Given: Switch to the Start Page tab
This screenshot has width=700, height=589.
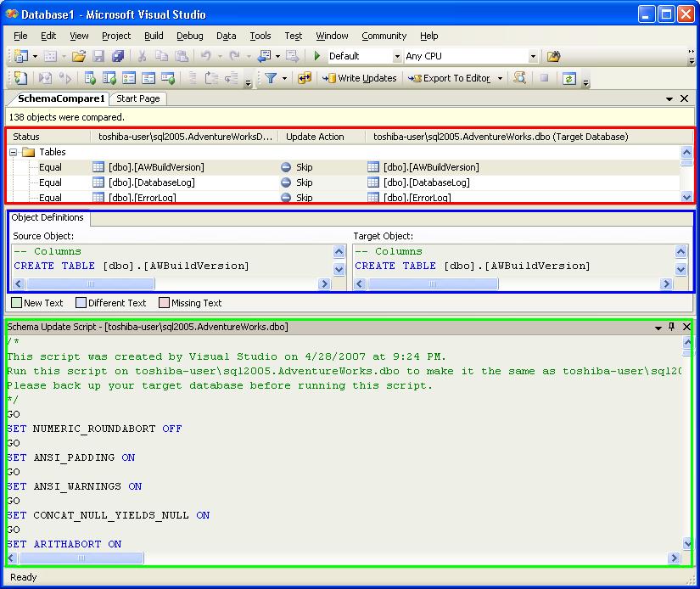Looking at the screenshot, I should tap(137, 98).
